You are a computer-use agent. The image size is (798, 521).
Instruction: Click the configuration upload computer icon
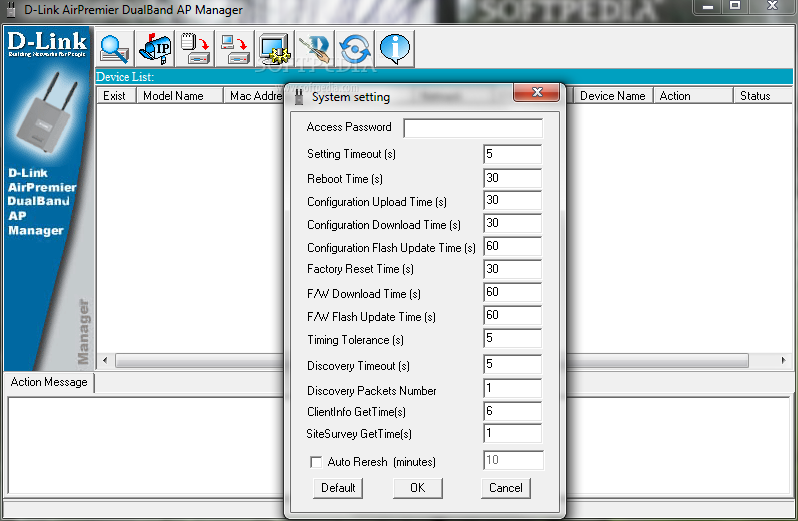pyautogui.click(x=235, y=48)
